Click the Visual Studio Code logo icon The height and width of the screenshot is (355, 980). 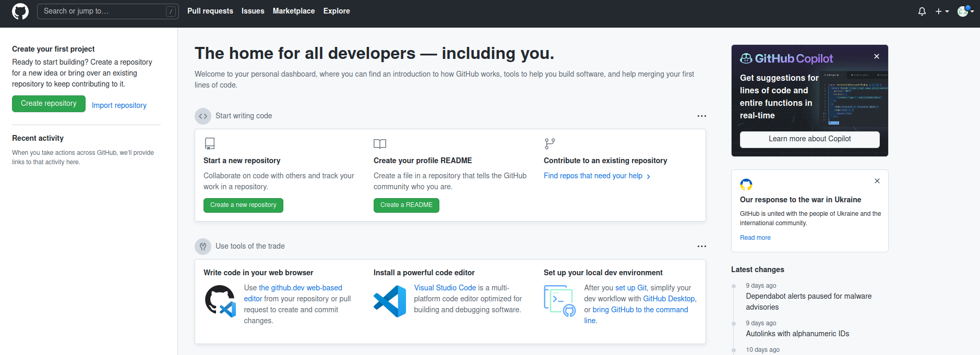coord(390,301)
